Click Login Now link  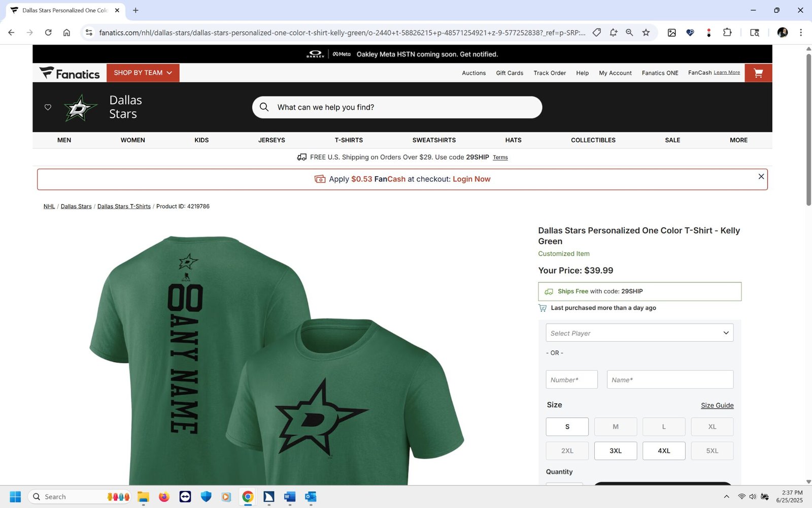coord(471,179)
